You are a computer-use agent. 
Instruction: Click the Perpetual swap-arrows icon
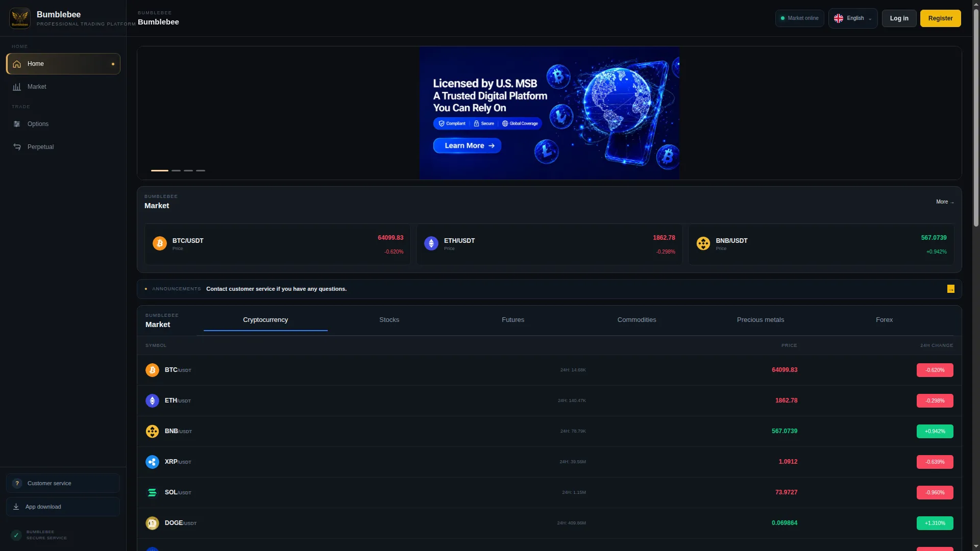(17, 147)
